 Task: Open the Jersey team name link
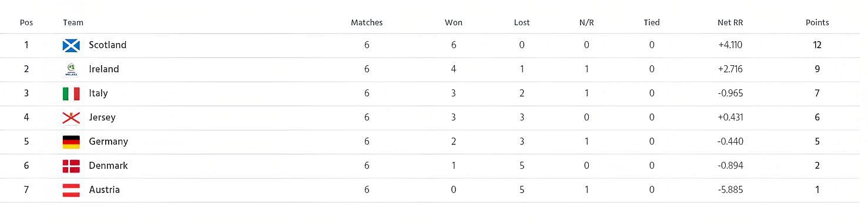click(x=102, y=117)
